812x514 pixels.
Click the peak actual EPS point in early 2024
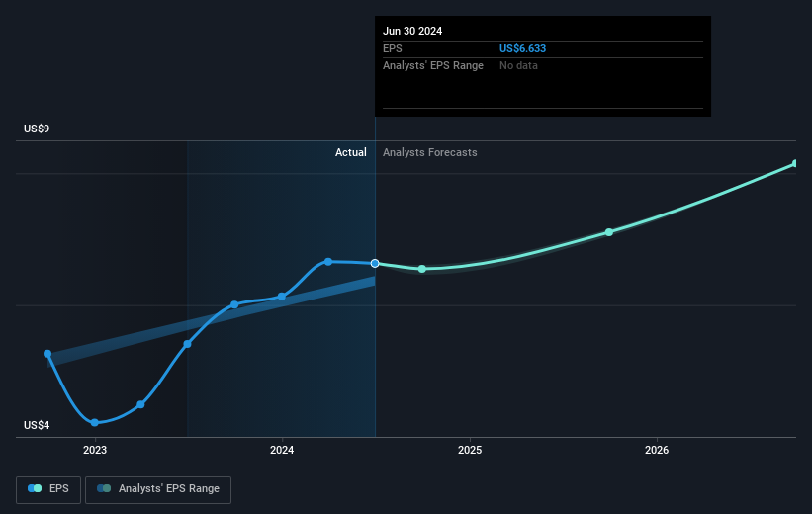(x=328, y=261)
